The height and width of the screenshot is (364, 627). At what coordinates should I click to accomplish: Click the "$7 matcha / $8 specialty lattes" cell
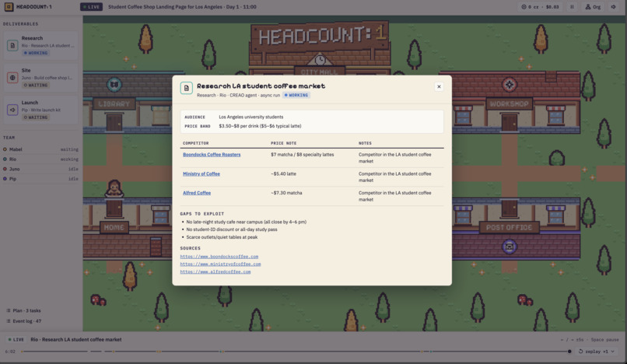click(303, 155)
